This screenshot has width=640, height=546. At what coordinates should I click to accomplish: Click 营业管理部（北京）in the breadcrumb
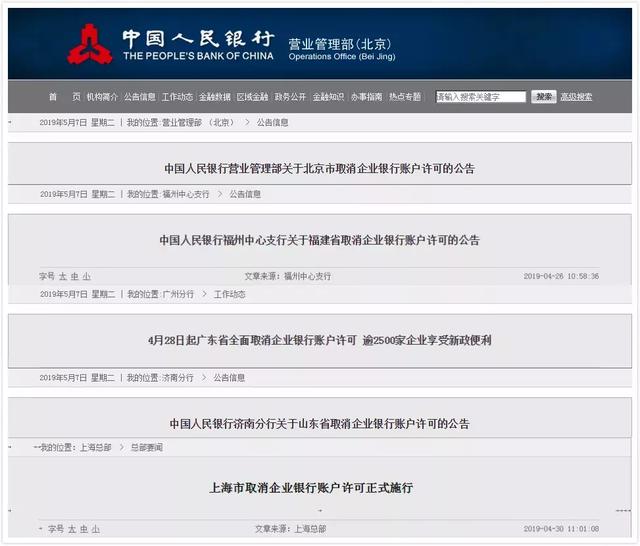(x=199, y=122)
